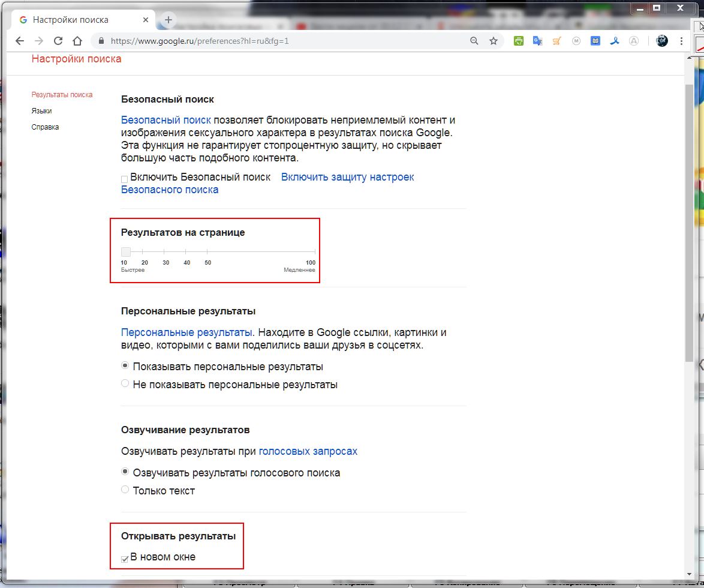
Task: Enable the Включить Безопасный поиск checkbox
Action: (124, 179)
